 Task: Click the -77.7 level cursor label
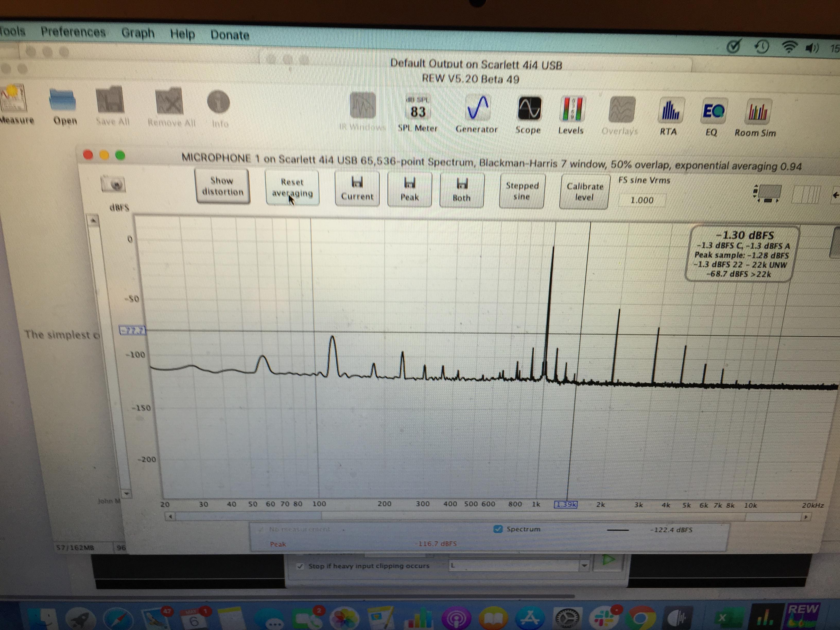(x=133, y=330)
